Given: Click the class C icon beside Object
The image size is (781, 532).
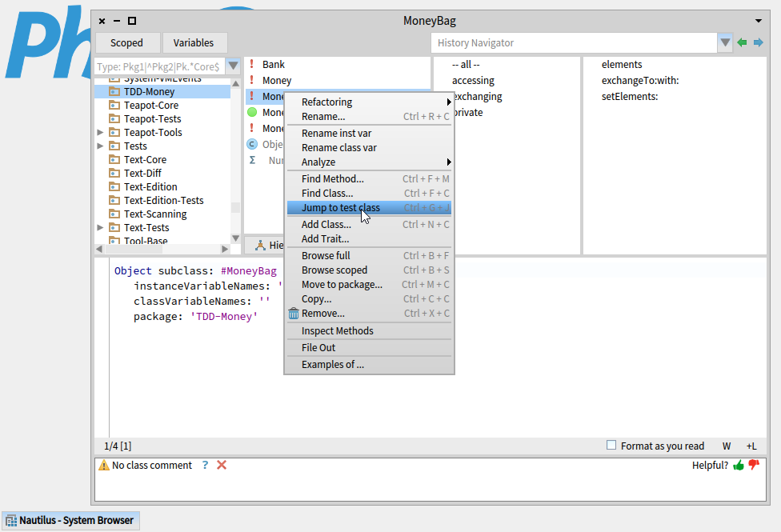Looking at the screenshot, I should [252, 144].
